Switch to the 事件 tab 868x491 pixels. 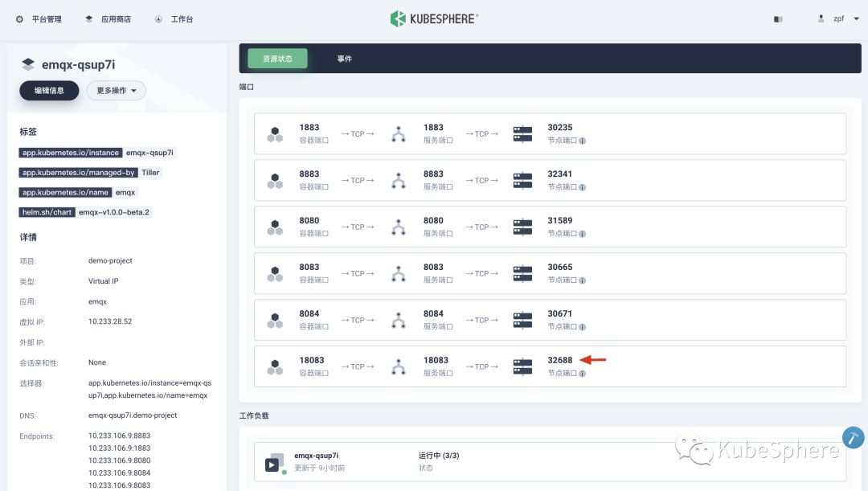click(344, 58)
